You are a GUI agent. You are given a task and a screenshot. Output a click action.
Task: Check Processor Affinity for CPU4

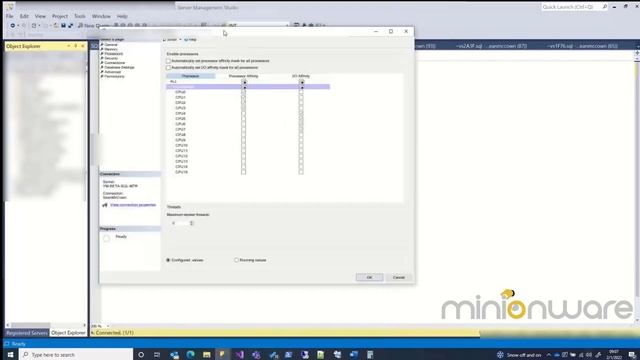[x=243, y=113]
